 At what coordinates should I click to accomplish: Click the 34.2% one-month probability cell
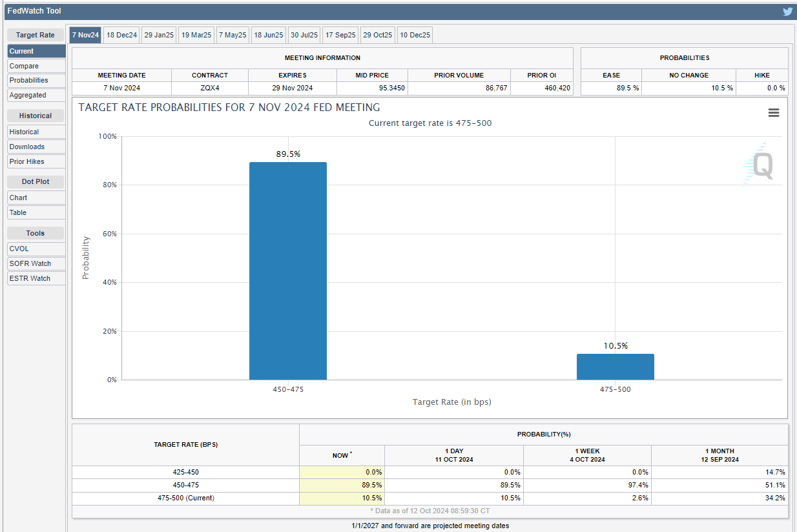719,498
